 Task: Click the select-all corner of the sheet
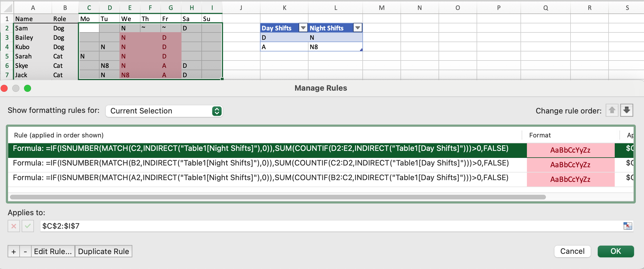(x=7, y=8)
